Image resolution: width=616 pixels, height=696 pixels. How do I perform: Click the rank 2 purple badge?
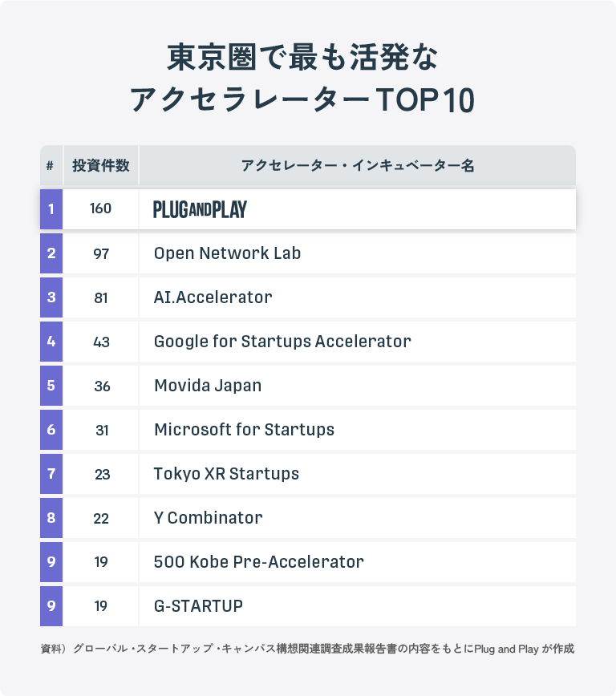(x=51, y=253)
